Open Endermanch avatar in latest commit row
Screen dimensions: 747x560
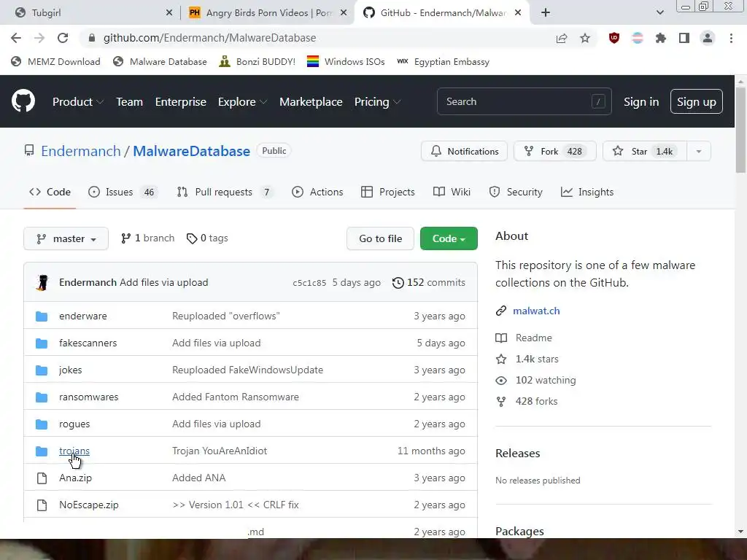tap(42, 282)
